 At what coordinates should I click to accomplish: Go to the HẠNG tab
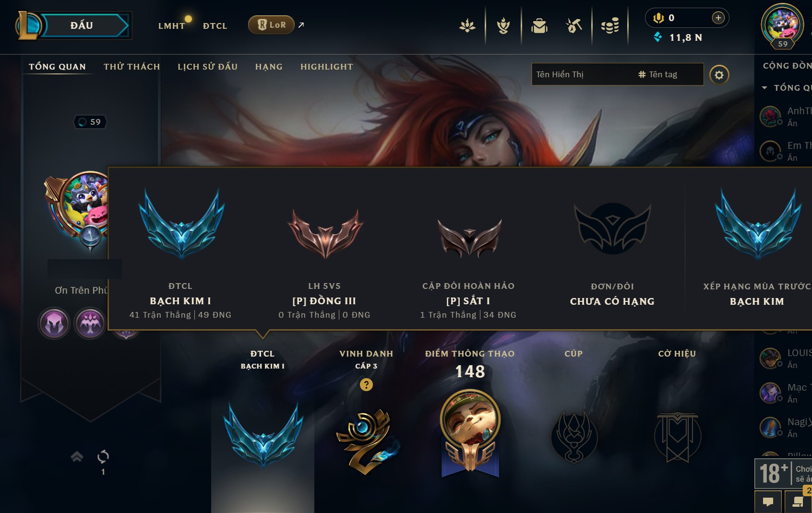(x=269, y=67)
